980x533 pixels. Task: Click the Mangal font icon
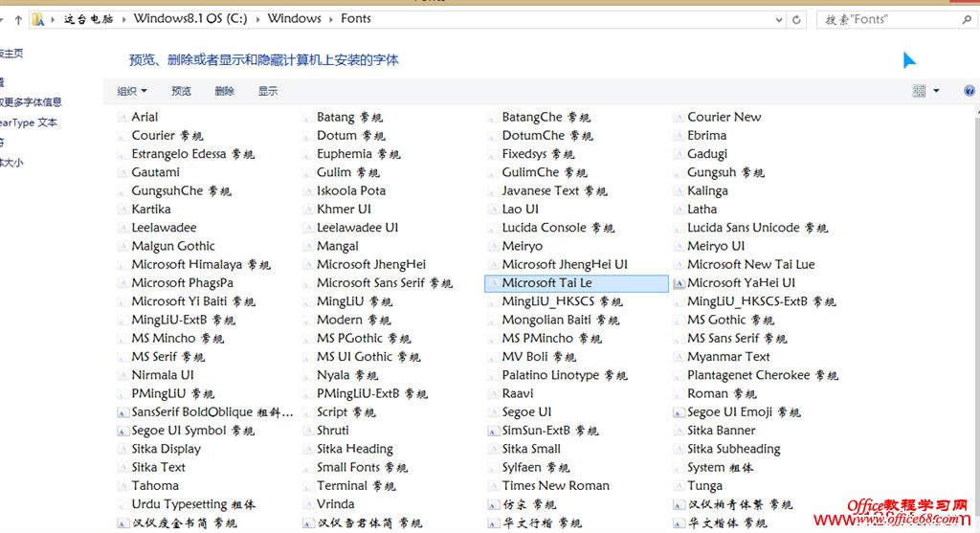[308, 247]
